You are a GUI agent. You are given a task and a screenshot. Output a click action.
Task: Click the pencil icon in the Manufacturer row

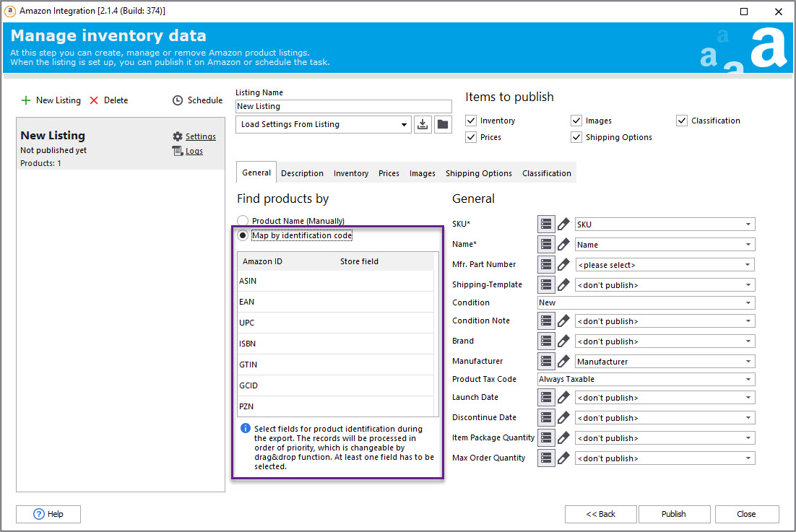tap(563, 362)
